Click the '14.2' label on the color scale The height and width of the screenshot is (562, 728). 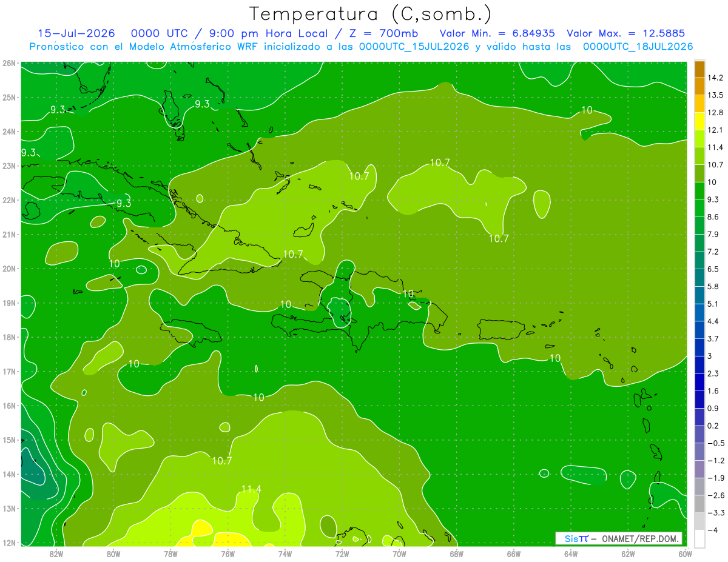pos(715,78)
